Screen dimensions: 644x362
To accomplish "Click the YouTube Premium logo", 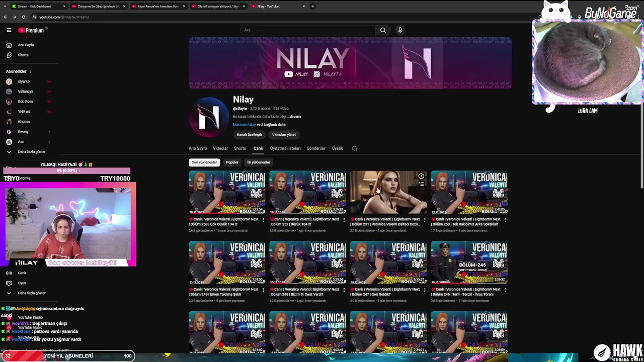I will pos(32,30).
